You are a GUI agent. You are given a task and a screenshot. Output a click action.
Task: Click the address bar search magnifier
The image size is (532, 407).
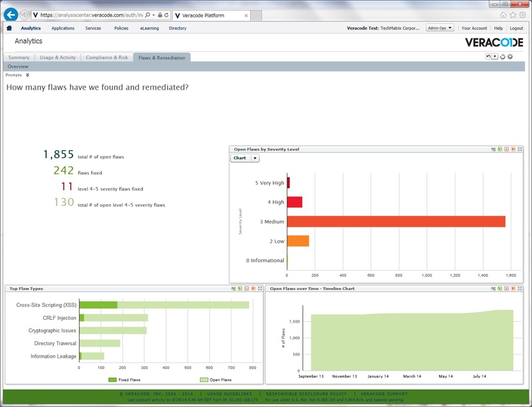pyautogui.click(x=148, y=15)
